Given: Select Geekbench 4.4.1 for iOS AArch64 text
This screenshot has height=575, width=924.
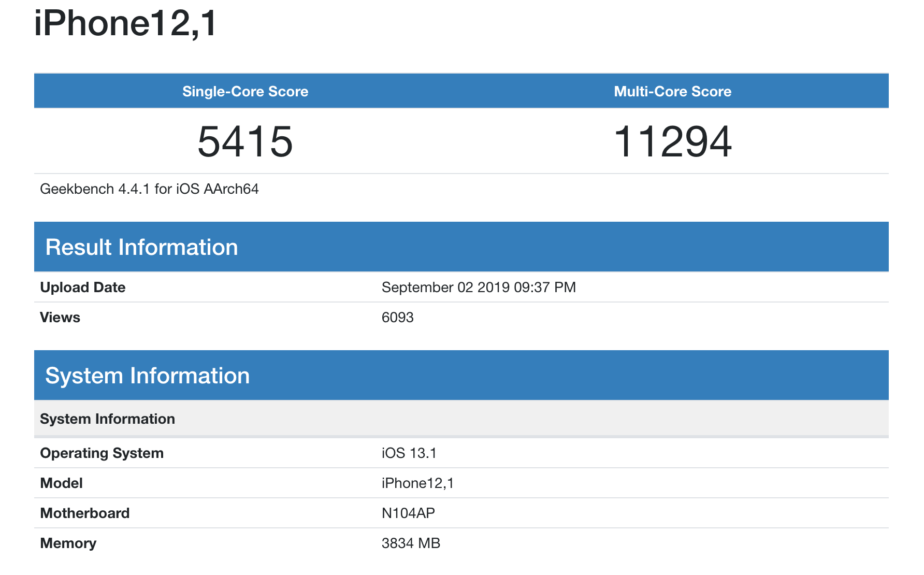Looking at the screenshot, I should 149,189.
